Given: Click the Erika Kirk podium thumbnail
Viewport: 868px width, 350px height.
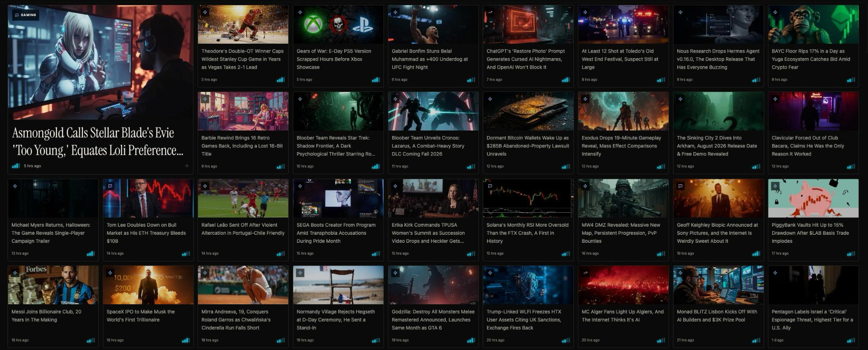Looking at the screenshot, I should pos(433,198).
